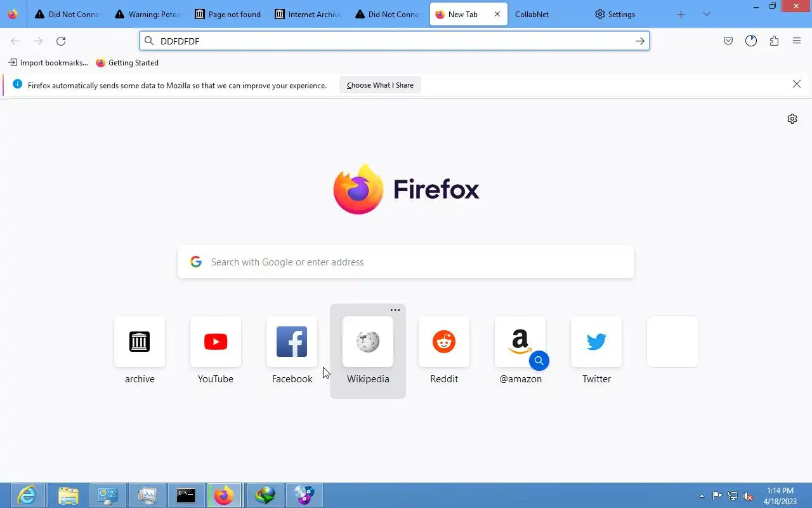Switch to second Did Not Connect tab

click(x=388, y=14)
